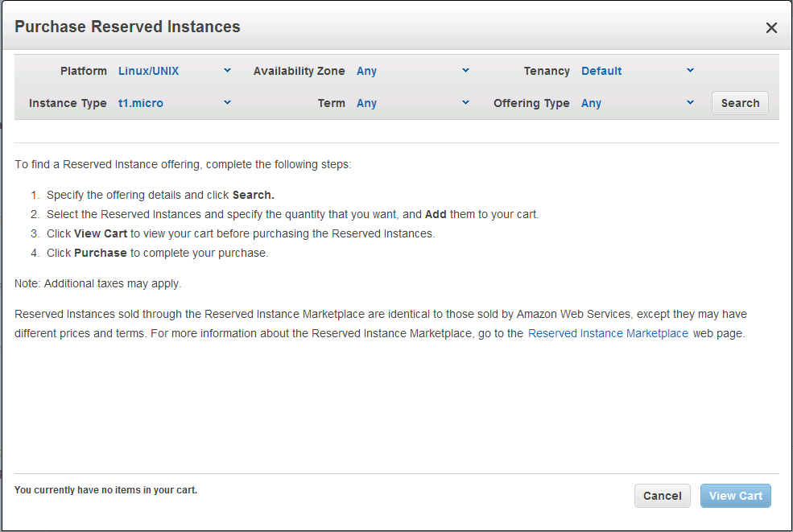Click the Availability Zone label
793x532 pixels.
tap(299, 71)
